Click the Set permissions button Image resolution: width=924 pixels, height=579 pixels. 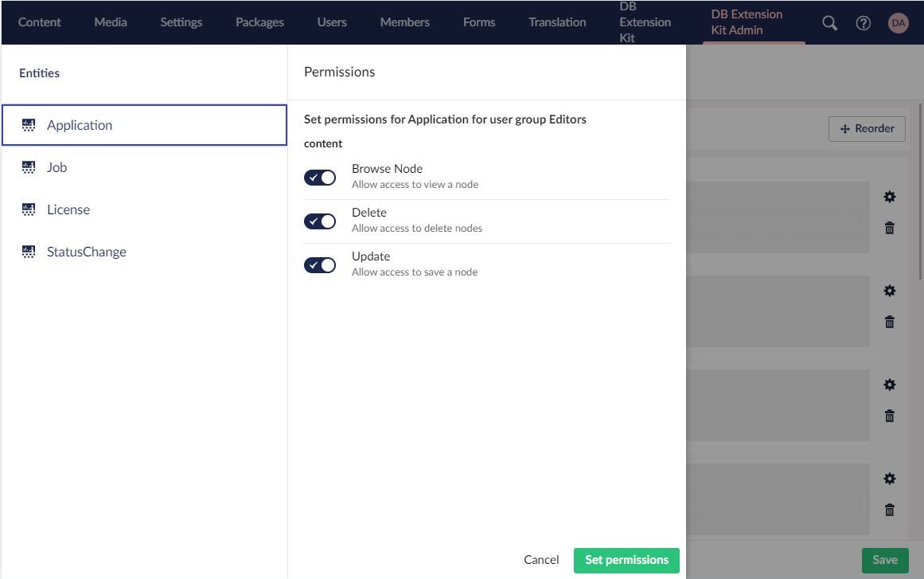coord(626,560)
